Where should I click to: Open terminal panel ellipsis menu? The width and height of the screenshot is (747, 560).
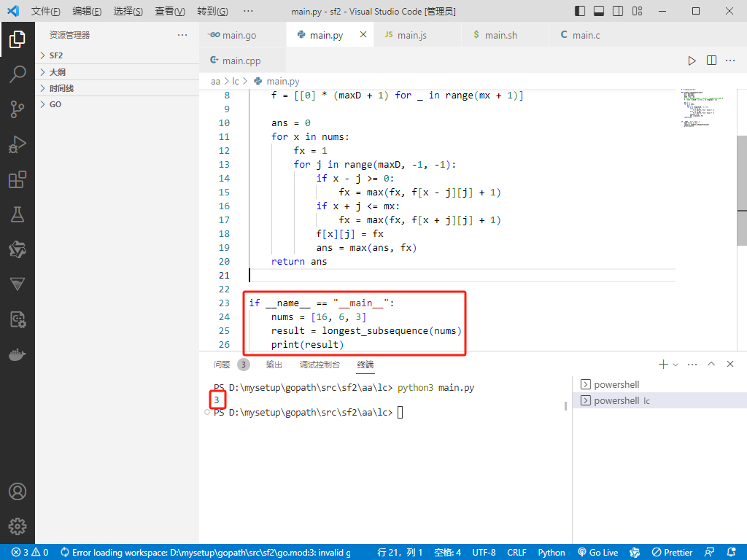pyautogui.click(x=692, y=365)
